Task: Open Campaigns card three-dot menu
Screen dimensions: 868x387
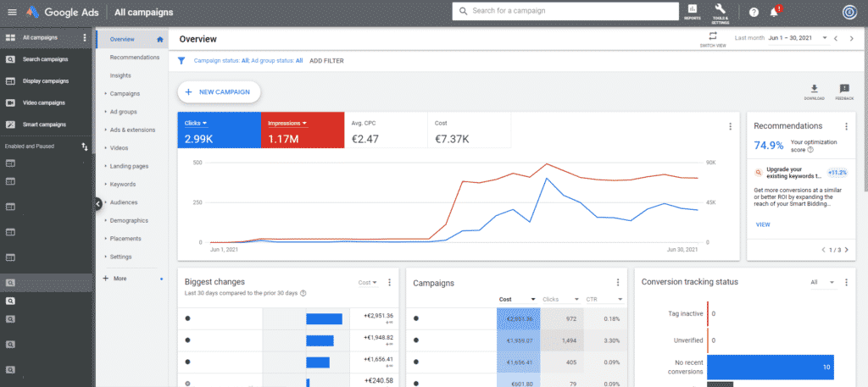Action: click(x=618, y=283)
